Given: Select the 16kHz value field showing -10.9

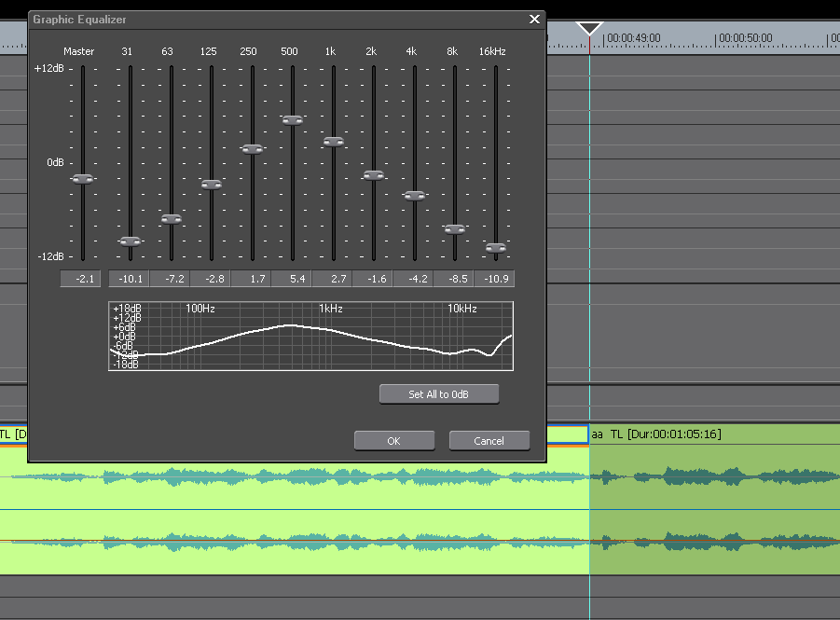Looking at the screenshot, I should pos(494,279).
